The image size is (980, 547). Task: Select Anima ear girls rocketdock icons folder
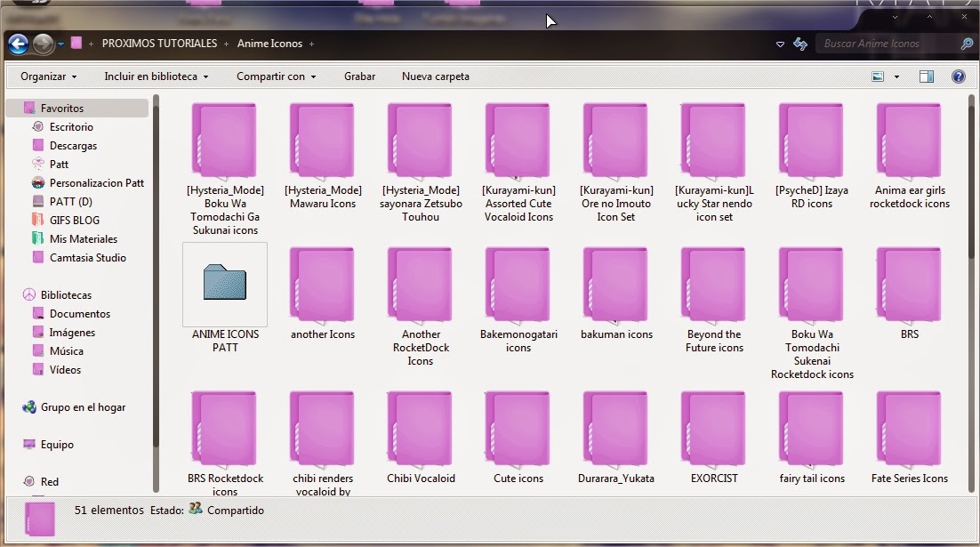pos(910,155)
